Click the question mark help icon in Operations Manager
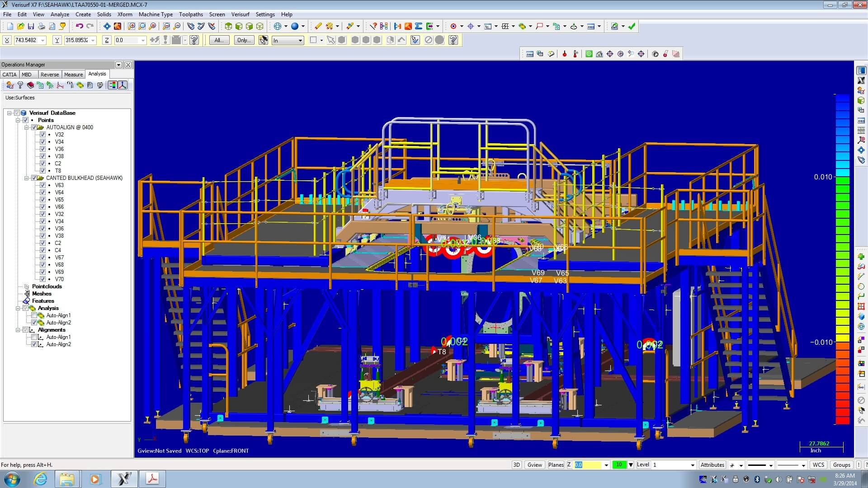868x488 pixels. pyautogui.click(x=20, y=85)
